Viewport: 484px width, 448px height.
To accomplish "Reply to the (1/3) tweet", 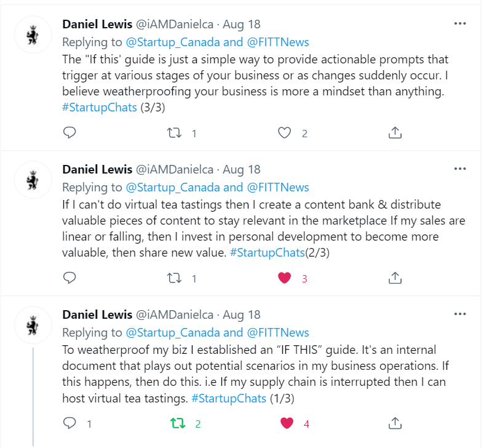I will pyautogui.click(x=70, y=423).
